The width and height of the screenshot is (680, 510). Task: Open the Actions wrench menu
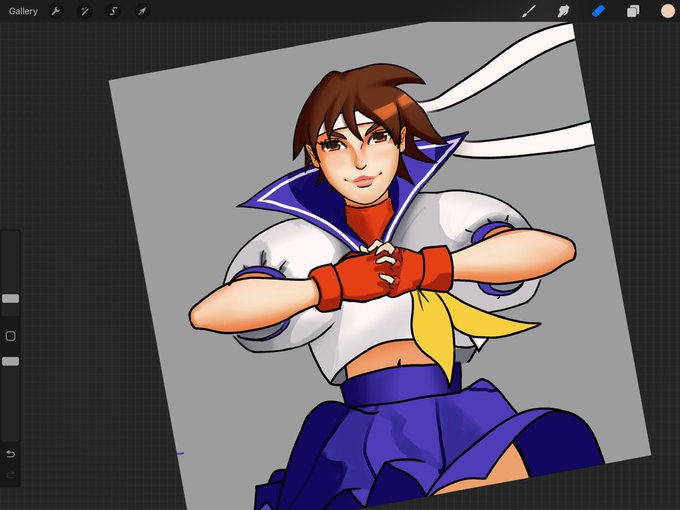coord(56,11)
